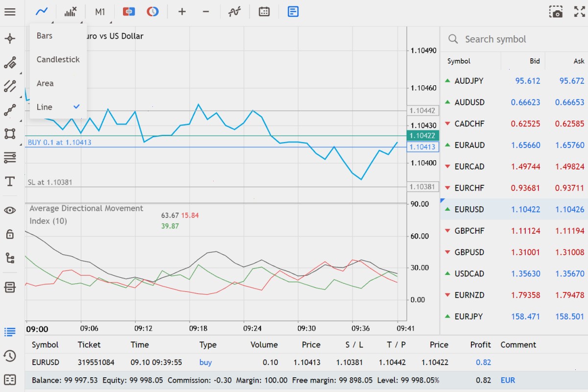
Task: Open the hamburger main menu
Action: pyautogui.click(x=10, y=11)
